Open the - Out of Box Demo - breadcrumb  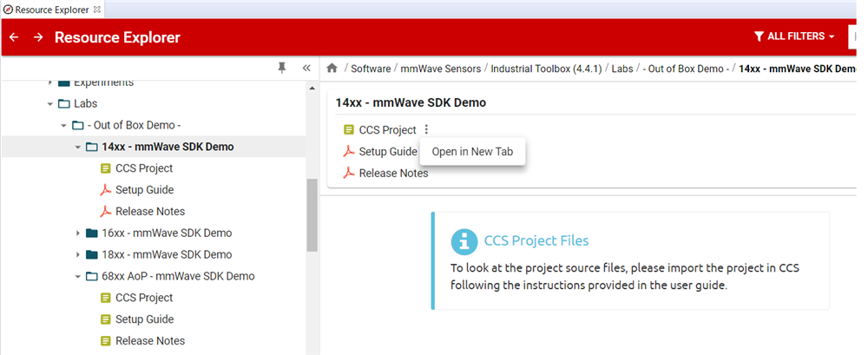(x=686, y=69)
